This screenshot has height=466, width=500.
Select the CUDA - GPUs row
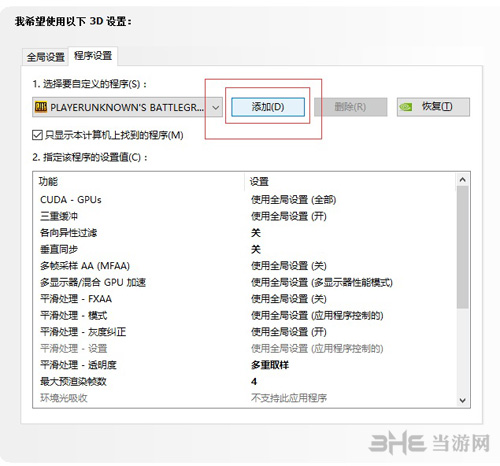245,200
